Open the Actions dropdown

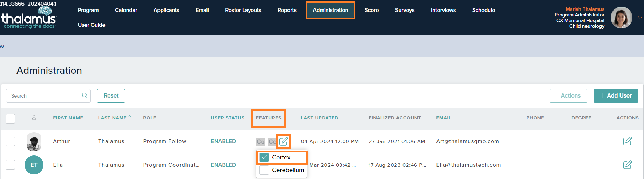568,95
